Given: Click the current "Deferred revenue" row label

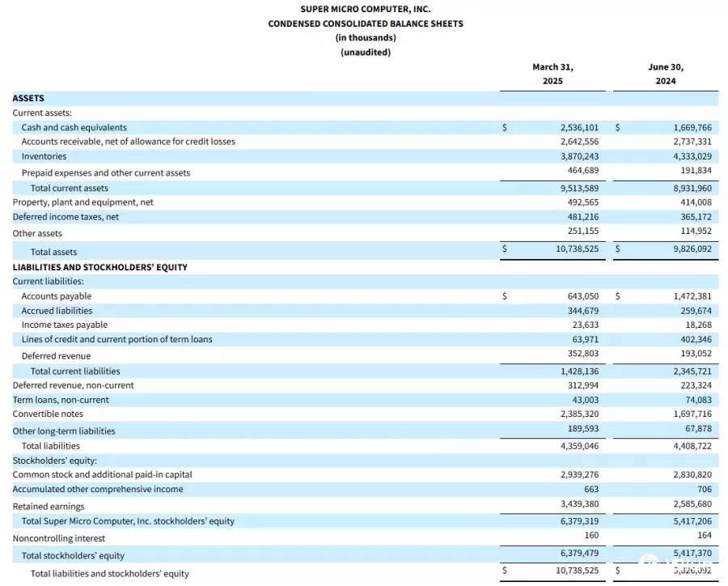Looking at the screenshot, I should pyautogui.click(x=56, y=356).
